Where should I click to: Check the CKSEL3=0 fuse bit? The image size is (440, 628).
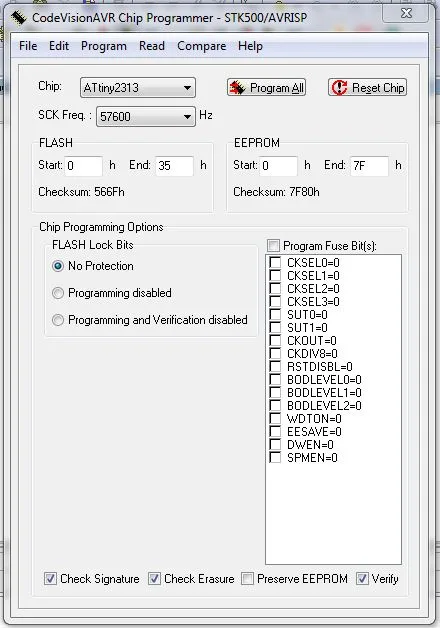click(x=275, y=301)
